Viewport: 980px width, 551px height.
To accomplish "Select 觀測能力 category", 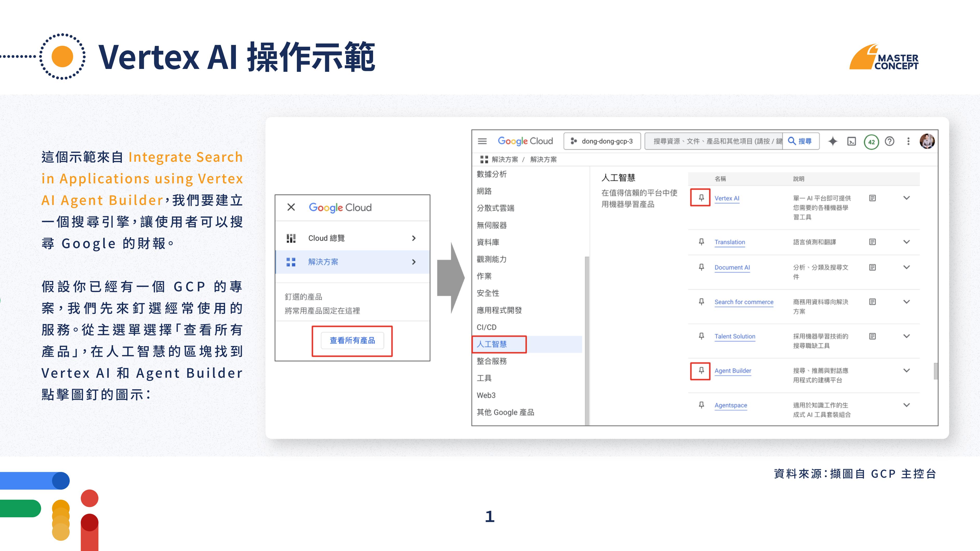I will (x=492, y=259).
